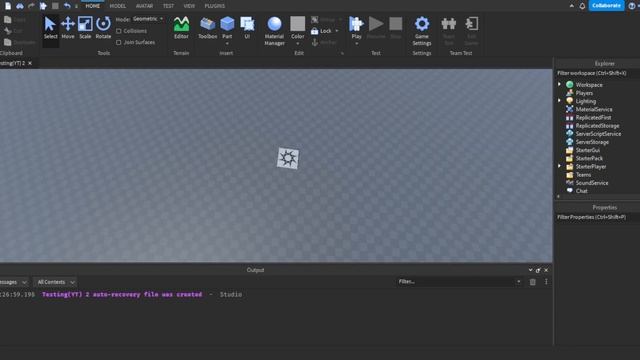Click the undo arrow in quick access bar
This screenshot has width=640, height=360.
[67, 6]
